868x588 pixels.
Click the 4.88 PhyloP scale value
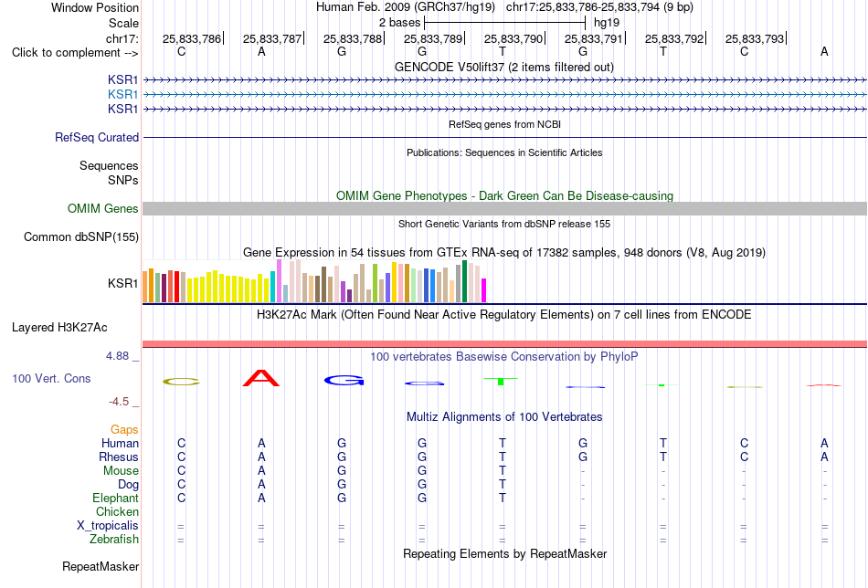coord(118,356)
